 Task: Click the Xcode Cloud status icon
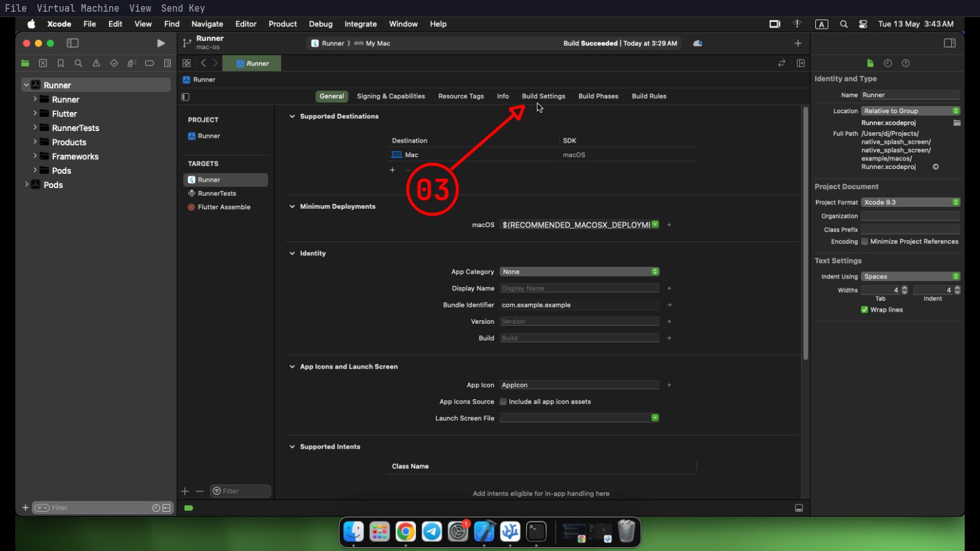click(x=698, y=43)
